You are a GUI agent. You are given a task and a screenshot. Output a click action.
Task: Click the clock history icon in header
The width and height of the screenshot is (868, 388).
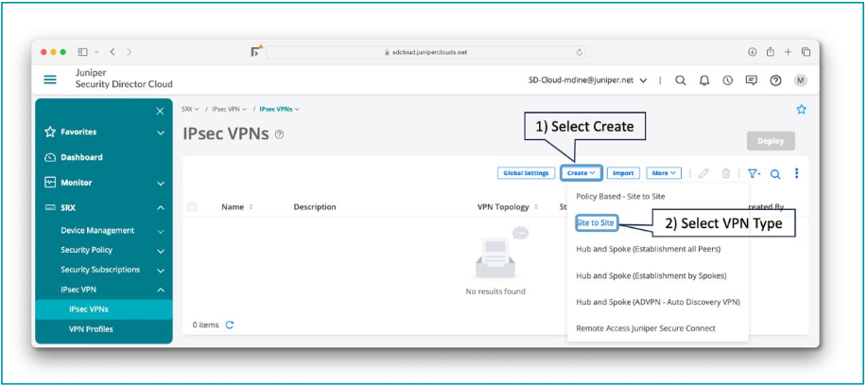coord(728,80)
